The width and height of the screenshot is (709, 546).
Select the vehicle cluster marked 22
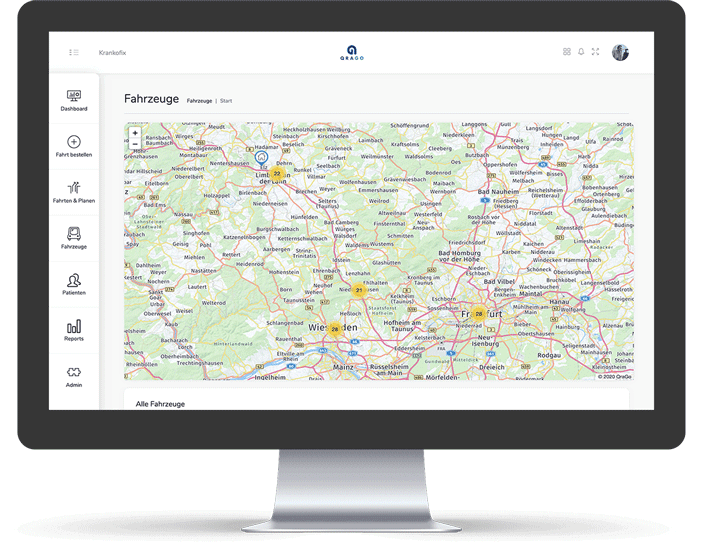click(277, 174)
